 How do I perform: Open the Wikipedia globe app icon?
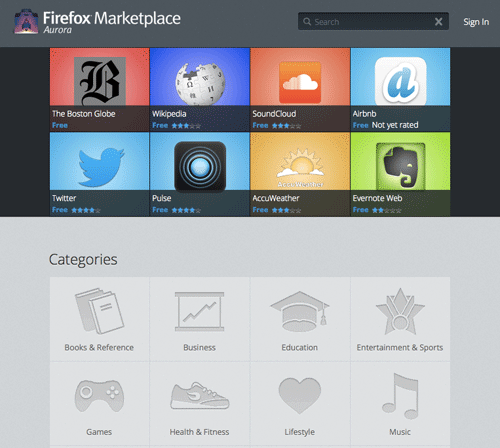(x=200, y=84)
